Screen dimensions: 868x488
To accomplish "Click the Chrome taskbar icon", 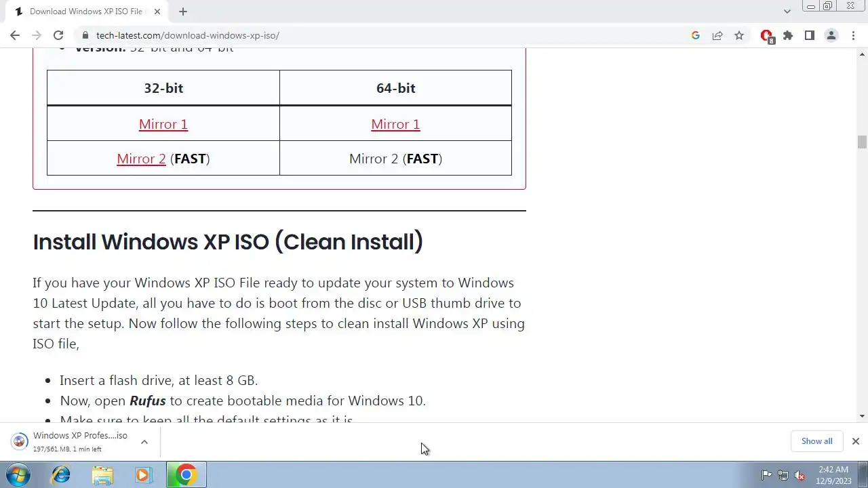I will (186, 475).
